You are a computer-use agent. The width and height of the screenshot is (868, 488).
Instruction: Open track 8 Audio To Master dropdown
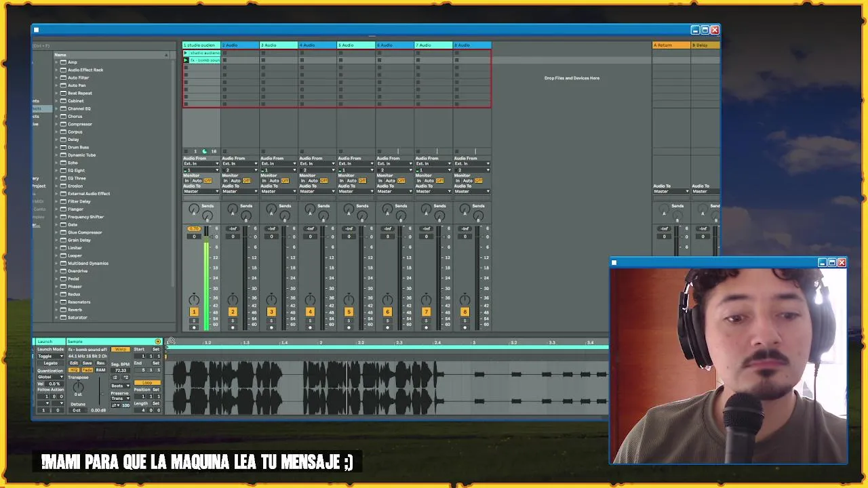[472, 191]
